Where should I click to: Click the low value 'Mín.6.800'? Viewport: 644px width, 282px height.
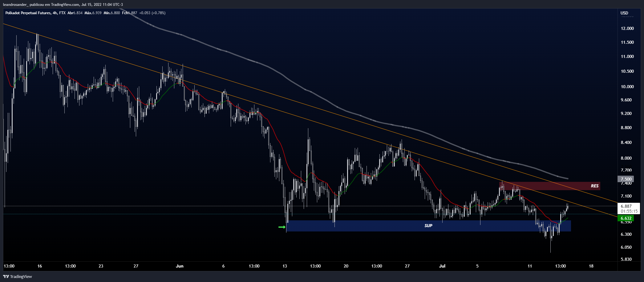click(x=111, y=13)
